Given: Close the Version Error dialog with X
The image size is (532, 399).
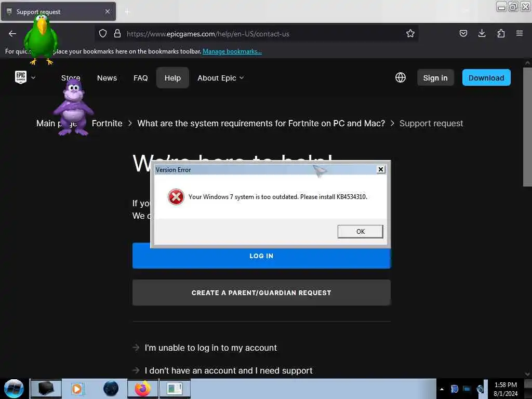Looking at the screenshot, I should tap(381, 169).
